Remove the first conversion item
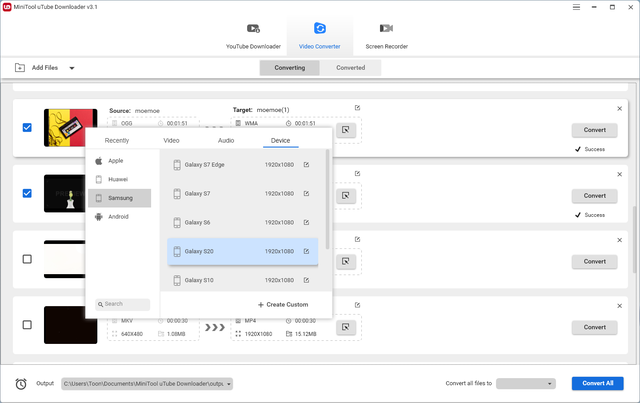Viewport: 640px width, 403px height. point(619,108)
